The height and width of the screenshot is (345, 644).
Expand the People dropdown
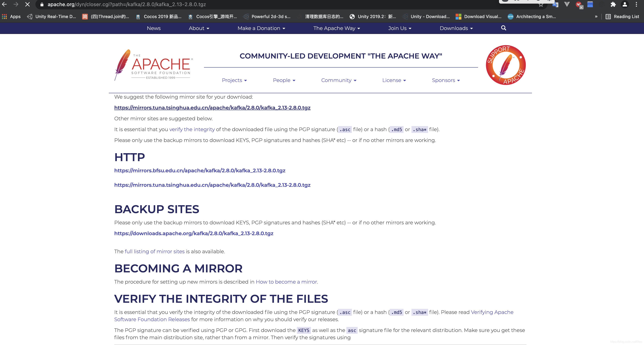pyautogui.click(x=284, y=80)
